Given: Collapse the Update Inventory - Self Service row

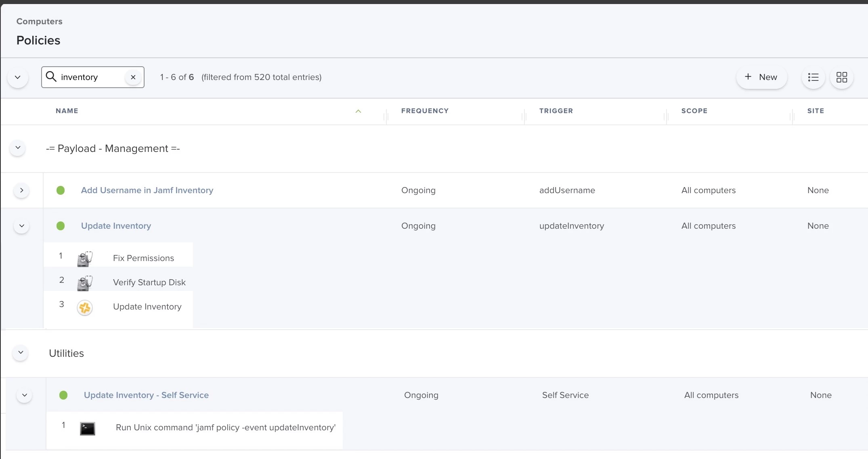Looking at the screenshot, I should pos(24,395).
